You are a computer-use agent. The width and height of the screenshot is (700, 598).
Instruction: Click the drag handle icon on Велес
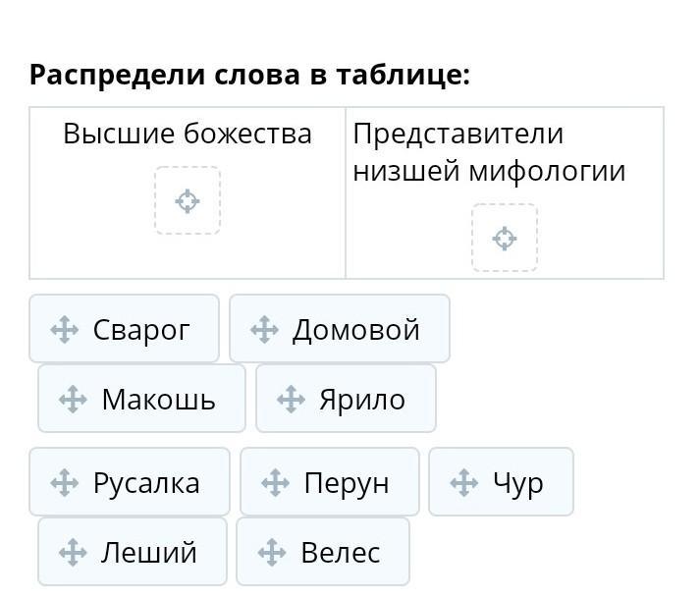pos(271,553)
